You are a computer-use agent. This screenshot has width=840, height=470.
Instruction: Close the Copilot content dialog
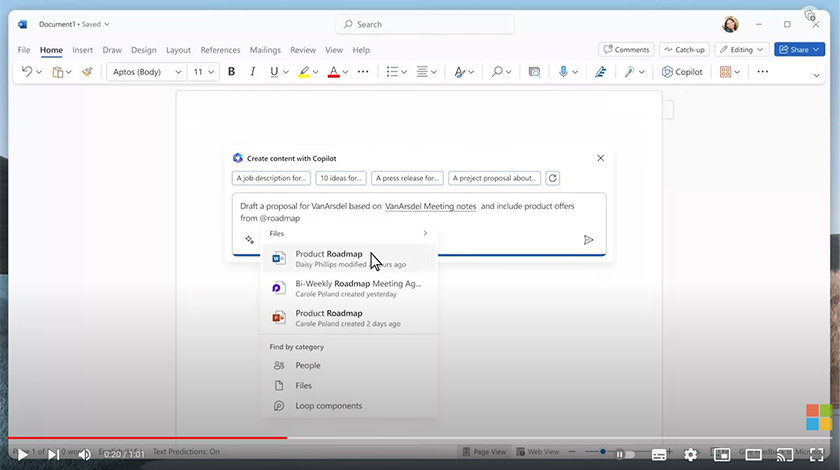(x=601, y=158)
